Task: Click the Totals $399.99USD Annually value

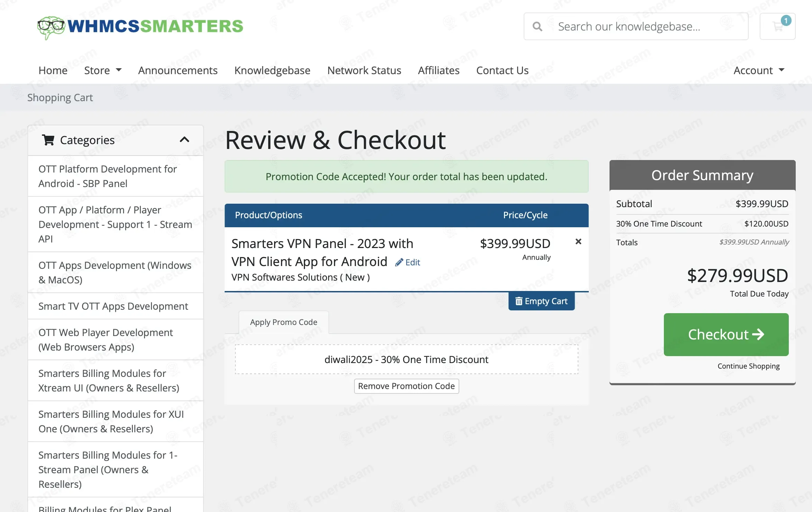Action: (754, 242)
